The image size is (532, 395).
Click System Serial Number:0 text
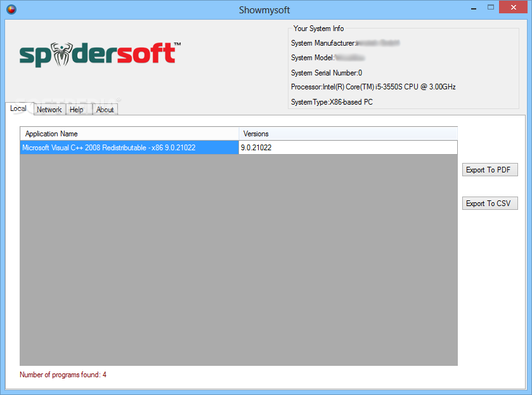pos(327,73)
